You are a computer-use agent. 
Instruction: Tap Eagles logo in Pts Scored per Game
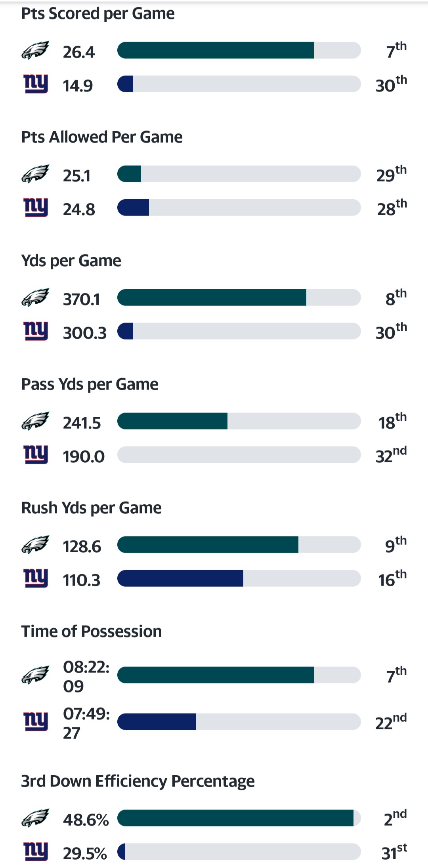click(x=35, y=51)
